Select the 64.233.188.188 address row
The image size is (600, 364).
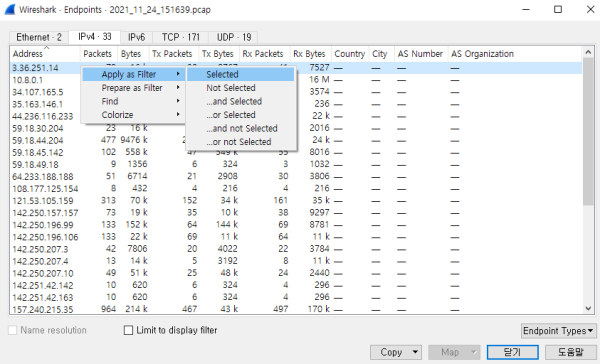click(x=296, y=176)
